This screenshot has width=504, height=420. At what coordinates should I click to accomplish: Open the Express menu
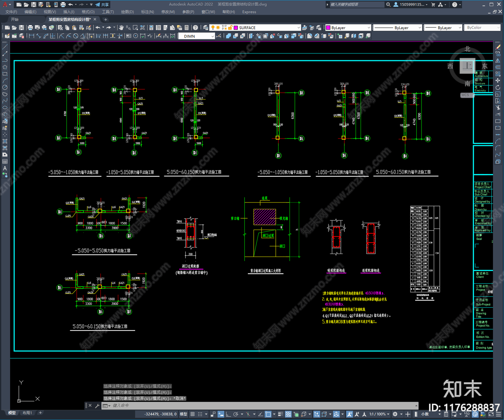point(249,12)
